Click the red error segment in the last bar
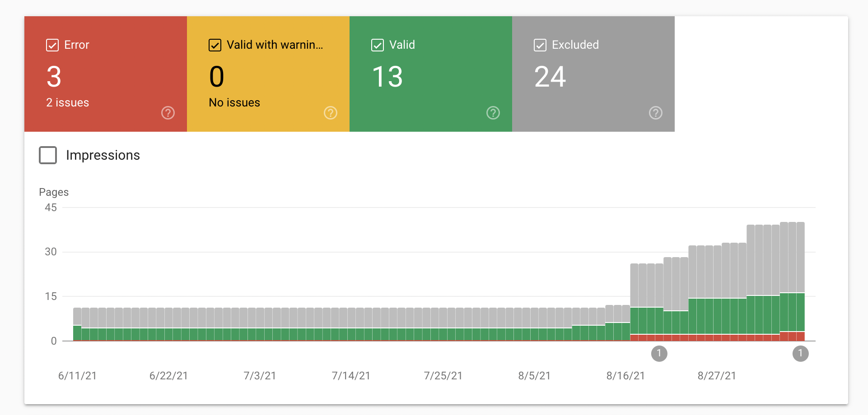The width and height of the screenshot is (868, 415). click(800, 336)
